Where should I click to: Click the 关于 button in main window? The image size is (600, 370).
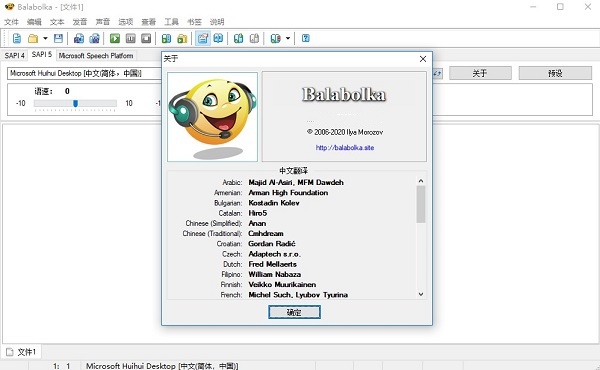480,73
